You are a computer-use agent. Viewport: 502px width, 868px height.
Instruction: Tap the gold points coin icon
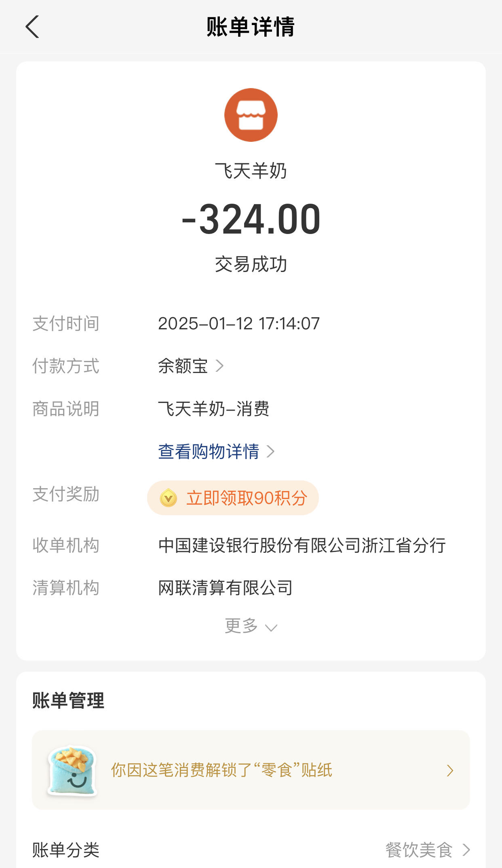[169, 498]
